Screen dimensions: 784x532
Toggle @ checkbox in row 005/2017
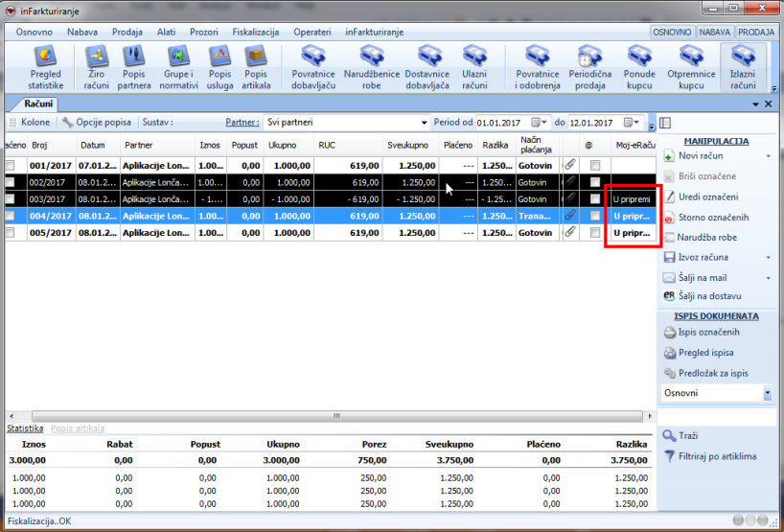(x=595, y=233)
